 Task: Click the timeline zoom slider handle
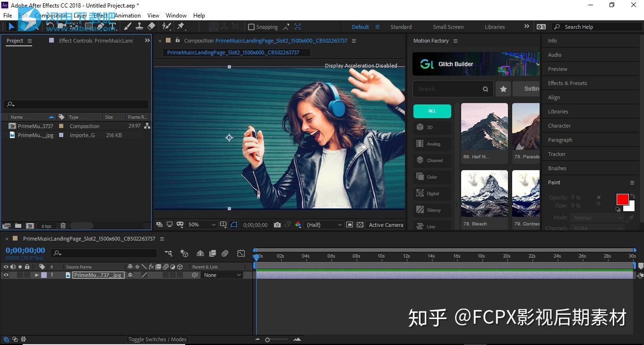(x=267, y=339)
